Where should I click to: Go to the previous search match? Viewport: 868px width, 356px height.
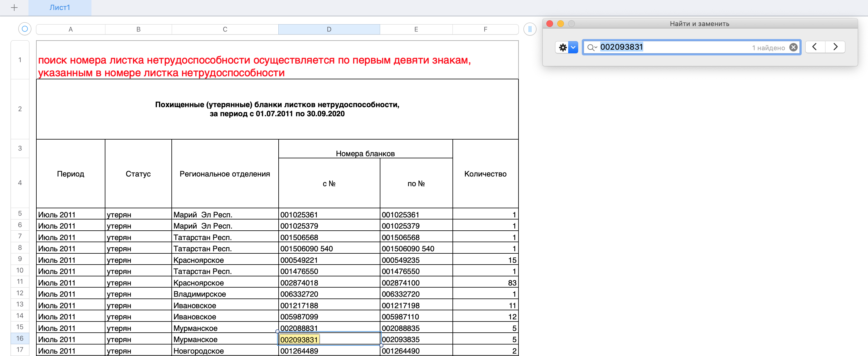pos(815,47)
